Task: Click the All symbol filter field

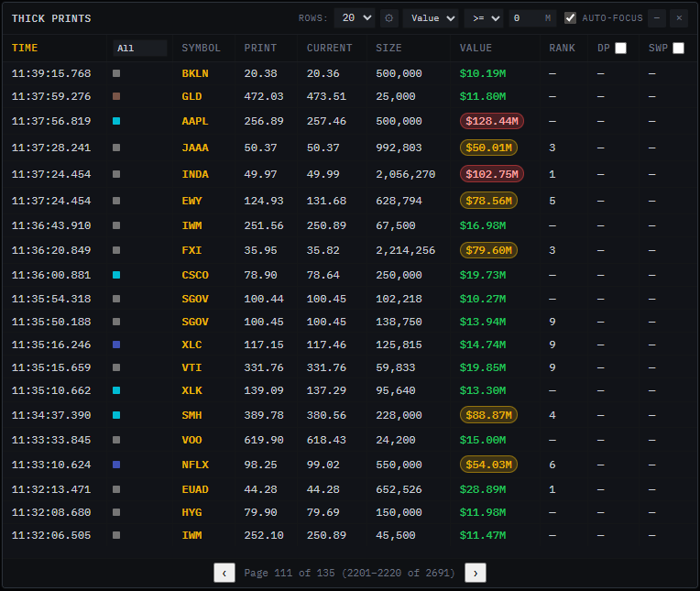Action: coord(140,49)
